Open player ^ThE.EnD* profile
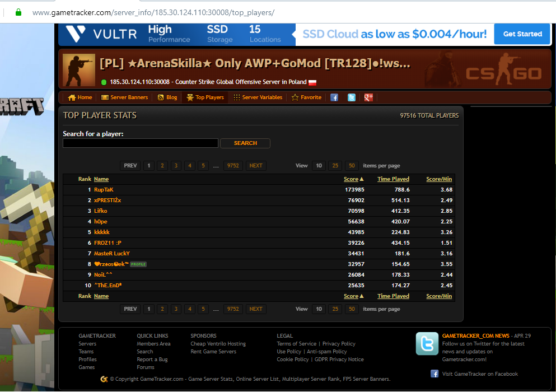The width and height of the screenshot is (556, 392). (x=108, y=286)
